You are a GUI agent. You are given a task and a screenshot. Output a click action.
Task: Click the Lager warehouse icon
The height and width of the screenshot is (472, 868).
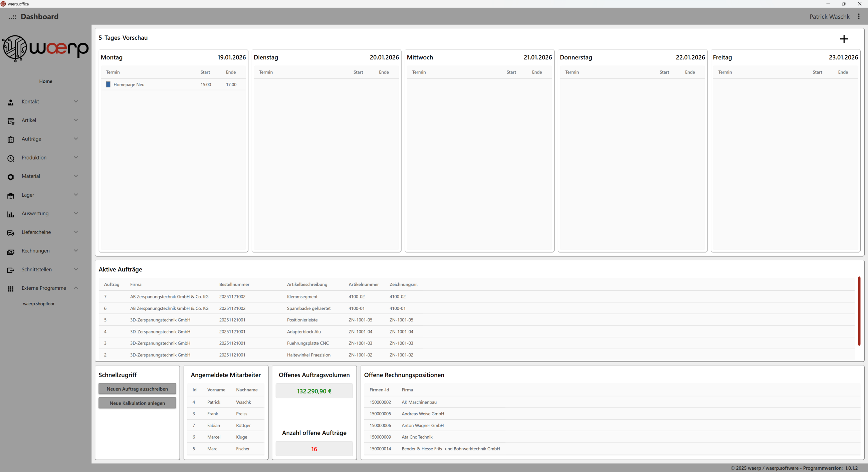[x=11, y=195]
